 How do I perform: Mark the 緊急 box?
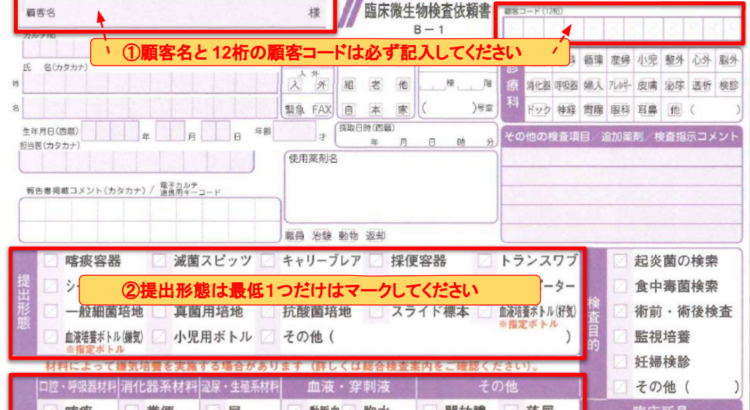point(295,110)
